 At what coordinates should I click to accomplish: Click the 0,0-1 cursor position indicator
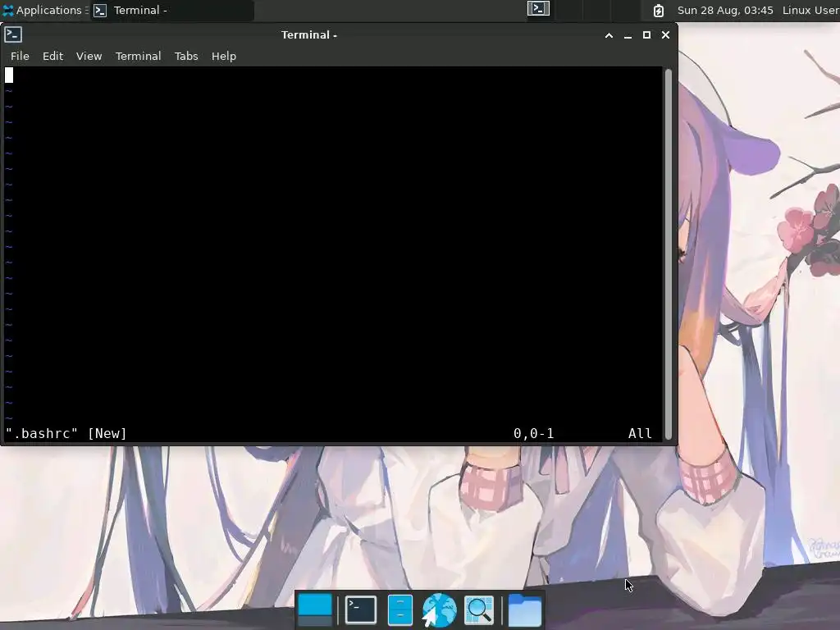click(x=533, y=433)
